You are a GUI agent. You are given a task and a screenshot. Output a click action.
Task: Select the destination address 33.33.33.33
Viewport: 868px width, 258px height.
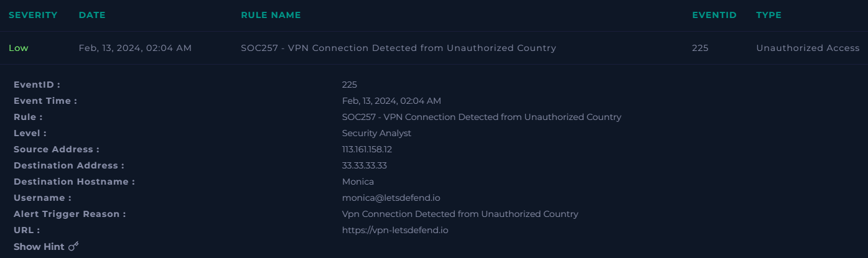(364, 165)
